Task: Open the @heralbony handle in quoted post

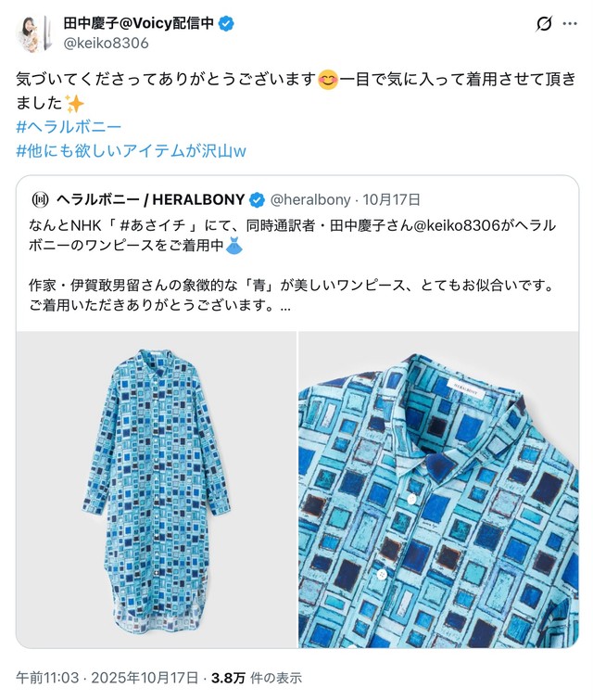Action: coord(310,200)
